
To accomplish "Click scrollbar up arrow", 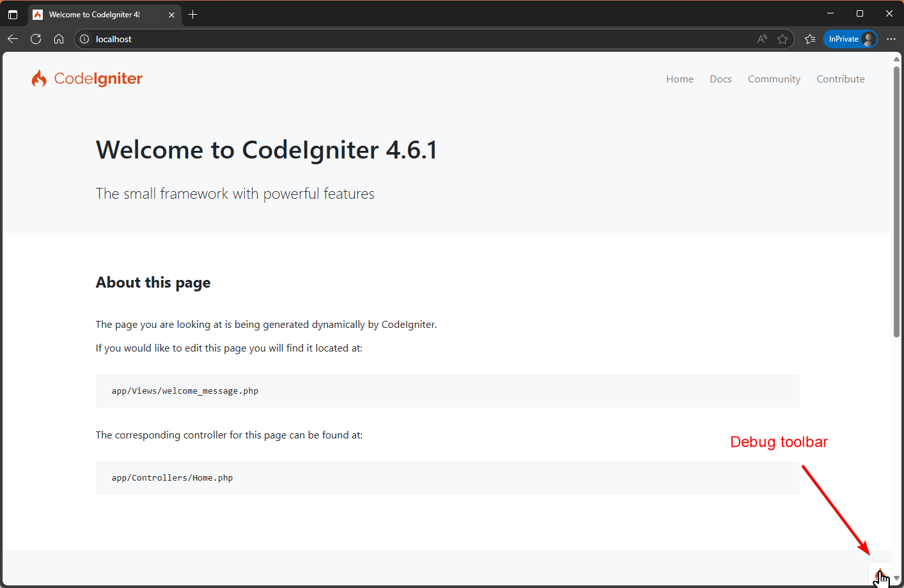I will (896, 59).
